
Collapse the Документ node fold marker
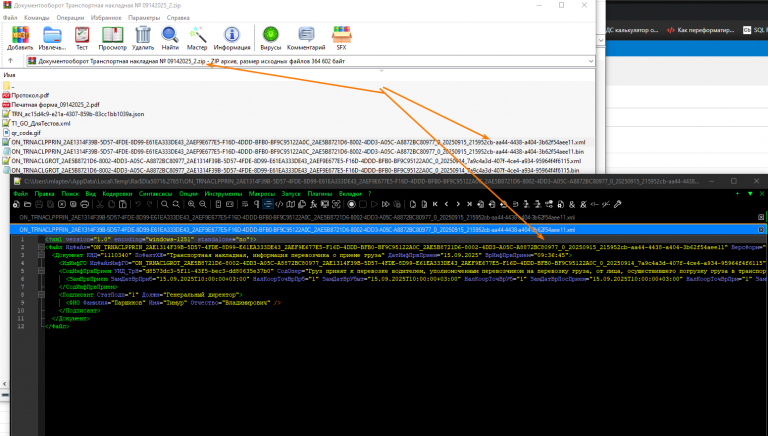click(41, 255)
